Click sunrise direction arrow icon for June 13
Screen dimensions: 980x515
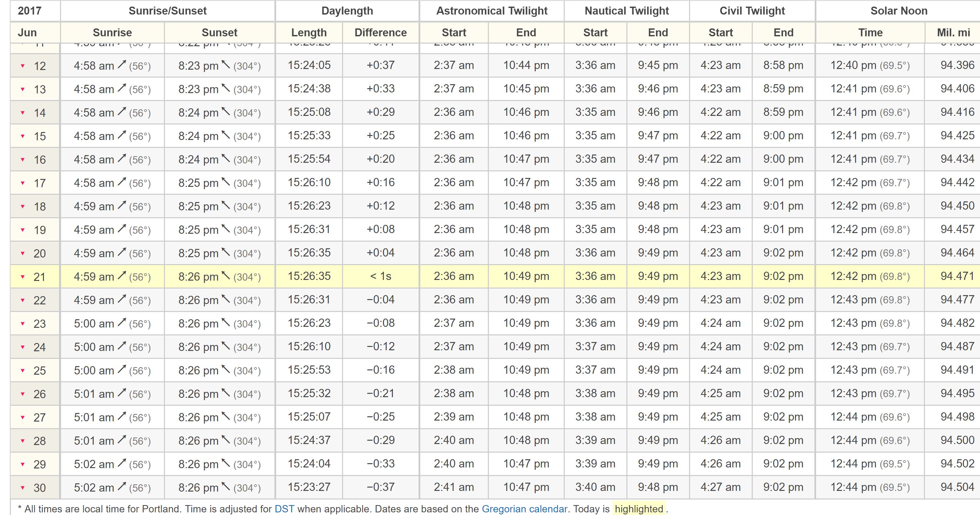[122, 88]
